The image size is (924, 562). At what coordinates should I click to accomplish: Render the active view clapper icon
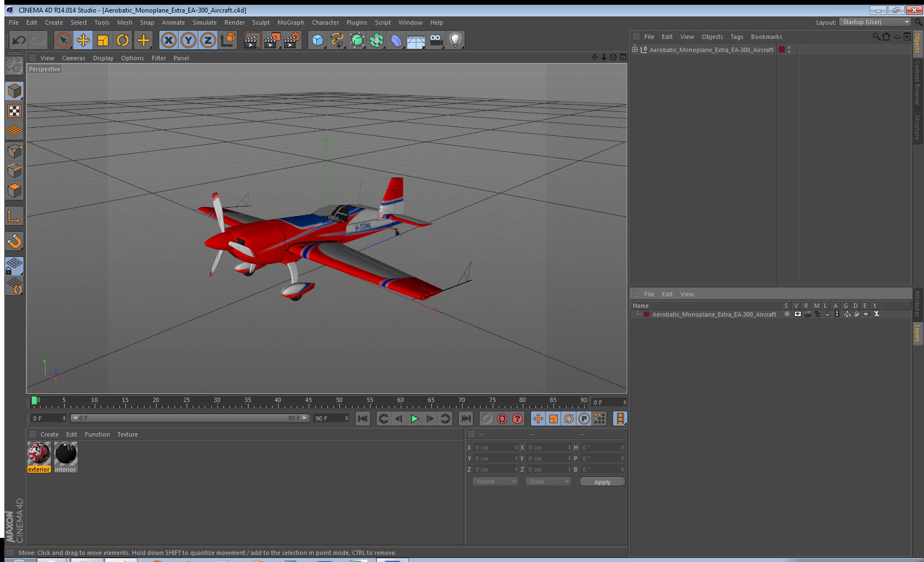tap(251, 40)
